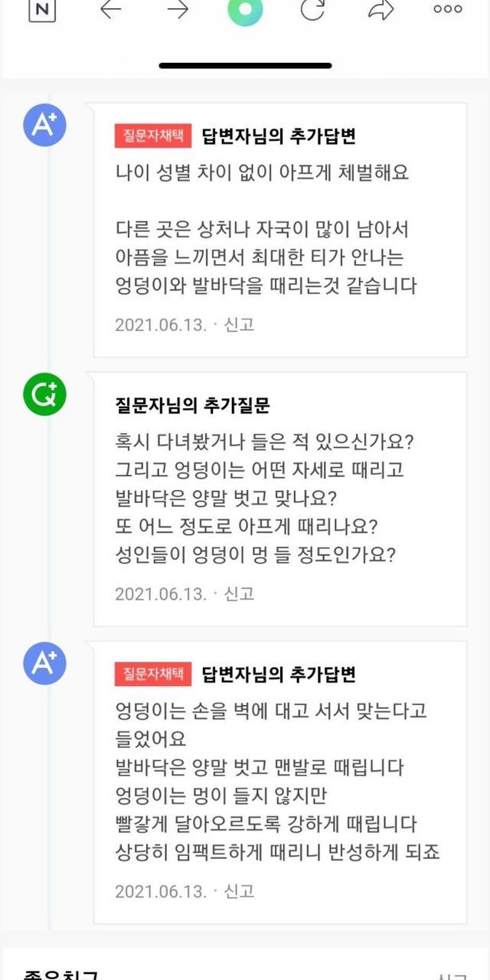
Task: Open the three-dot more menu
Action: [448, 9]
